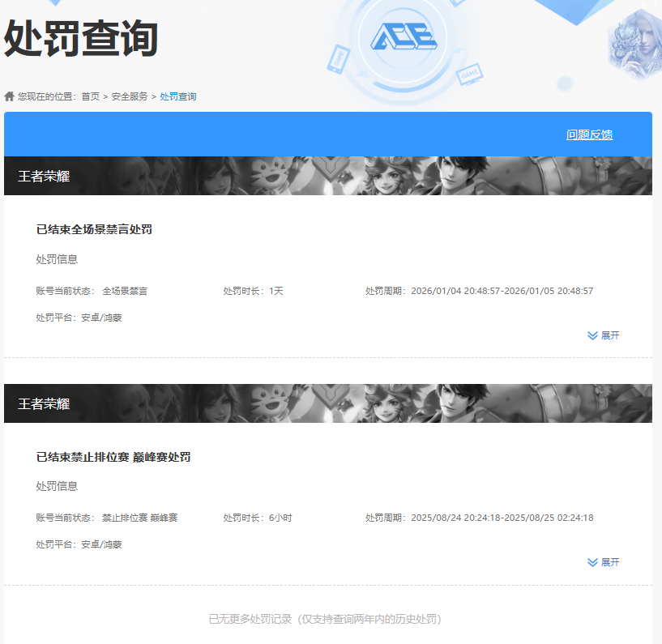Click the home icon in the breadcrumb
Image resolution: width=662 pixels, height=644 pixels.
9,96
